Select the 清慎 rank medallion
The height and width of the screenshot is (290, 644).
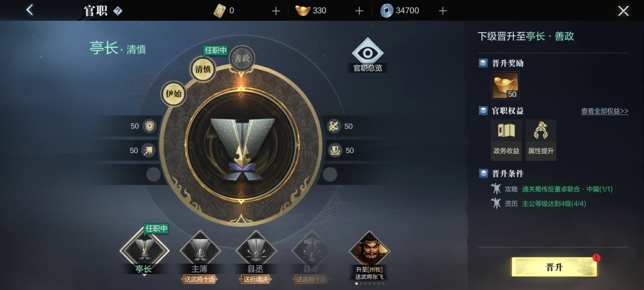(x=203, y=70)
